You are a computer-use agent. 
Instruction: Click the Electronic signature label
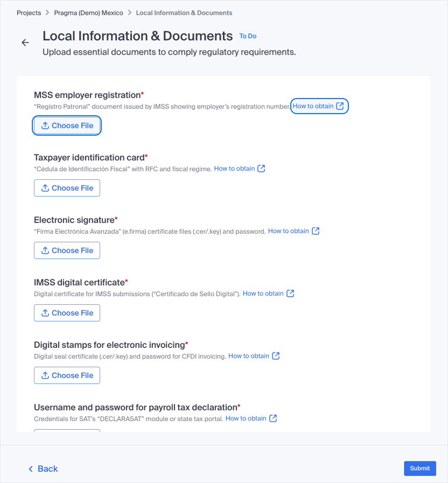point(76,220)
